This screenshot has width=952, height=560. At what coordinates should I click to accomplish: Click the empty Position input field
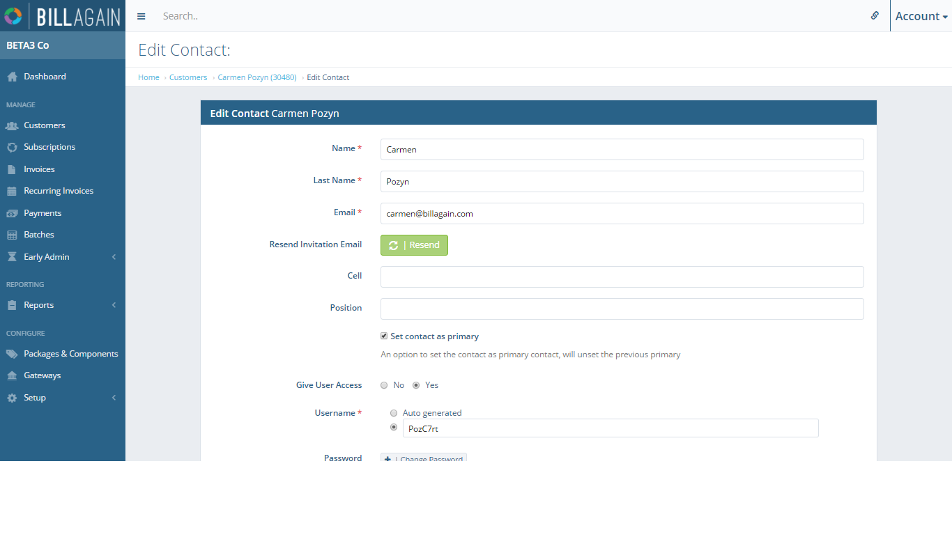coord(622,309)
